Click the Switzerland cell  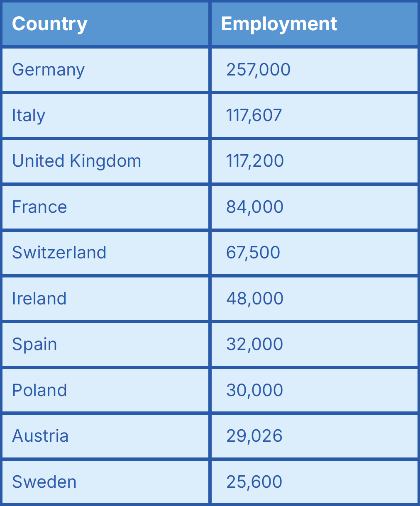click(x=59, y=253)
